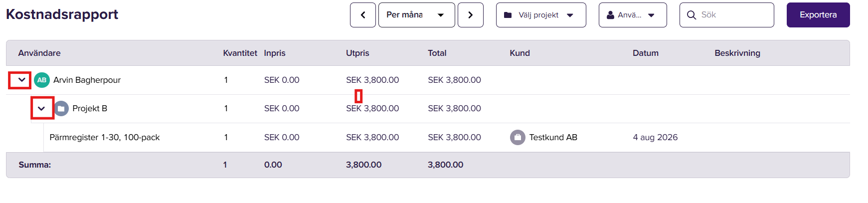868x203 pixels.
Task: Export the report with Exportera button
Action: click(818, 15)
